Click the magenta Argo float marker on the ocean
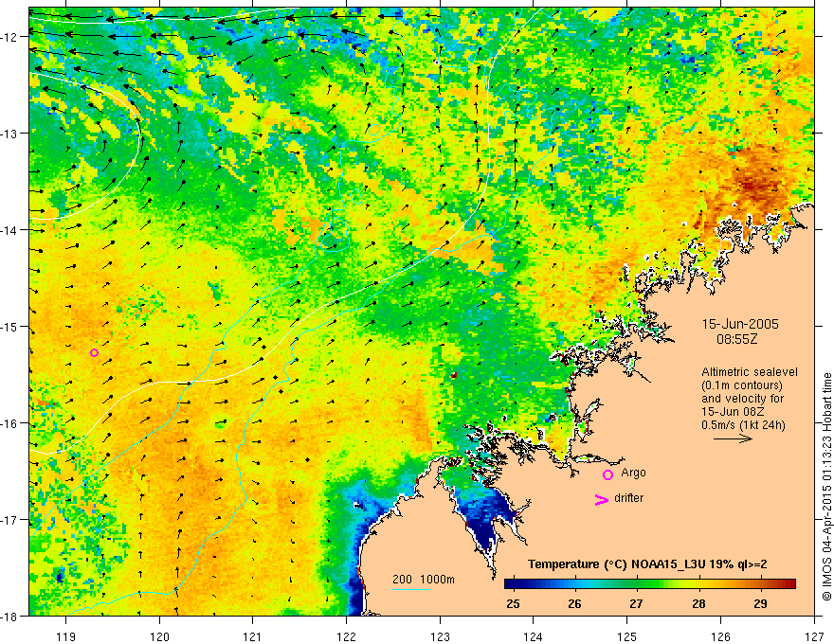 coord(94,353)
